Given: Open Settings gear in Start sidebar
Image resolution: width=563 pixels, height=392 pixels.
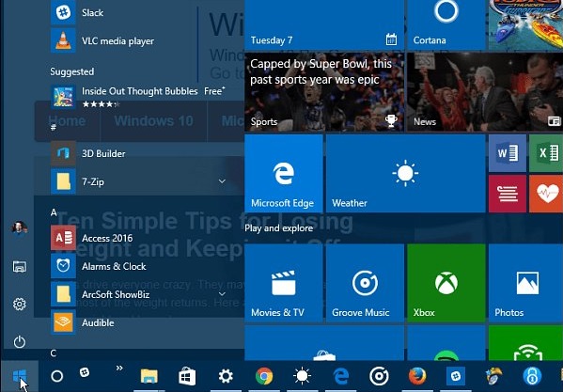Looking at the screenshot, I should [x=20, y=304].
